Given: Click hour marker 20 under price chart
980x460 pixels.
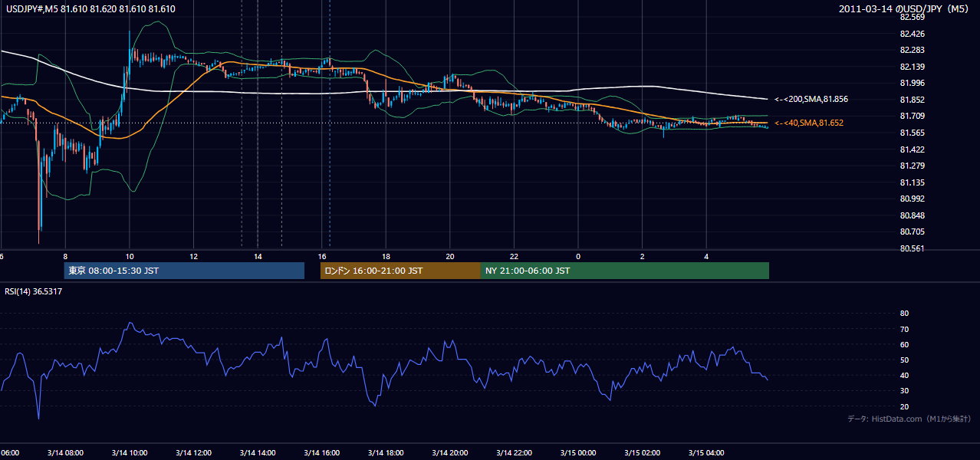Looking at the screenshot, I should (x=450, y=257).
